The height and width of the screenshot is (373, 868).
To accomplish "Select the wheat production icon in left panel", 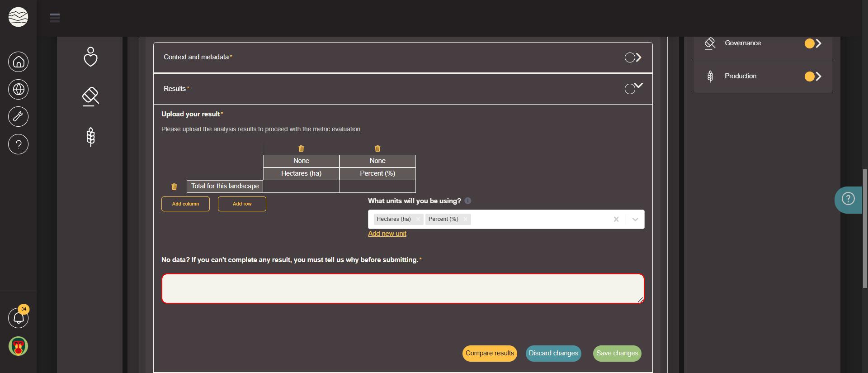I will click(90, 137).
